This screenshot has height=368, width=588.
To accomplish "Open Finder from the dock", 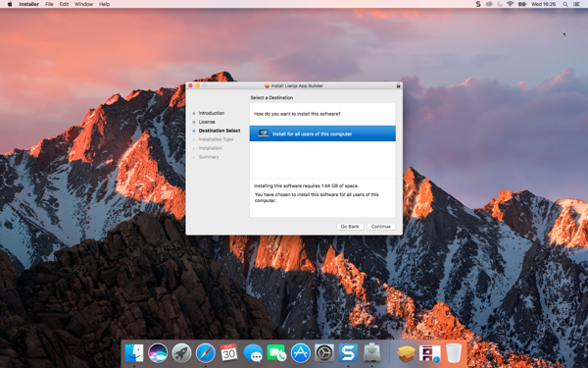I will 134,353.
